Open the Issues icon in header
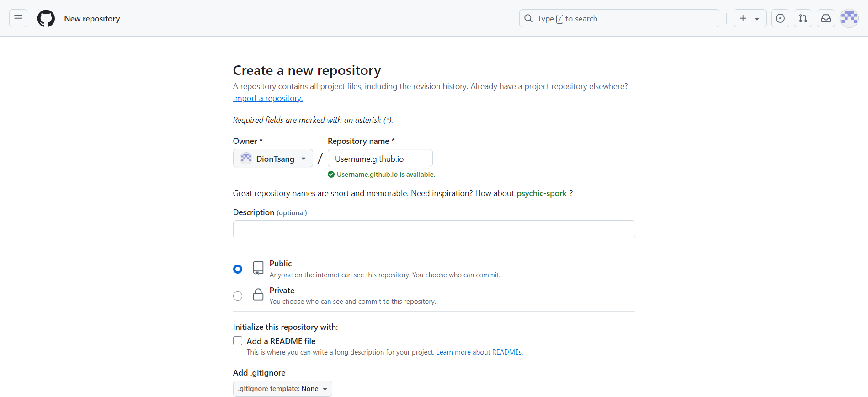This screenshot has height=397, width=868. [x=780, y=18]
